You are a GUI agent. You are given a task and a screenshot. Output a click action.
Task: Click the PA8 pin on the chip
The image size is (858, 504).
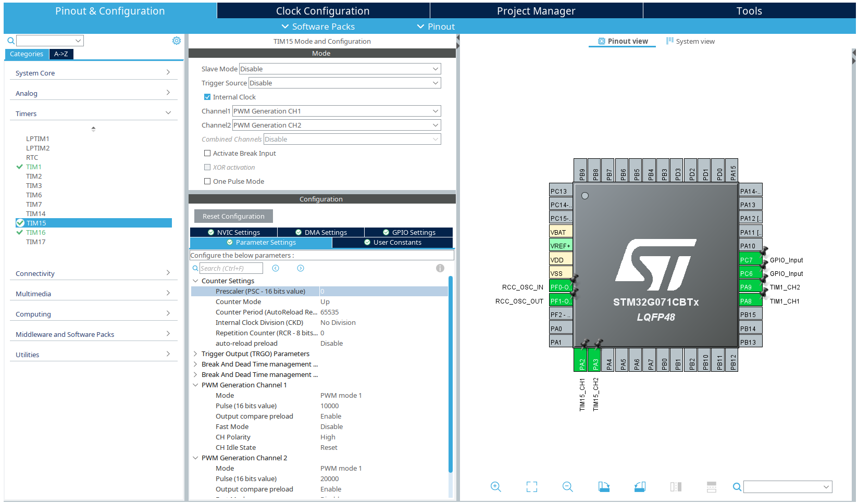(751, 301)
